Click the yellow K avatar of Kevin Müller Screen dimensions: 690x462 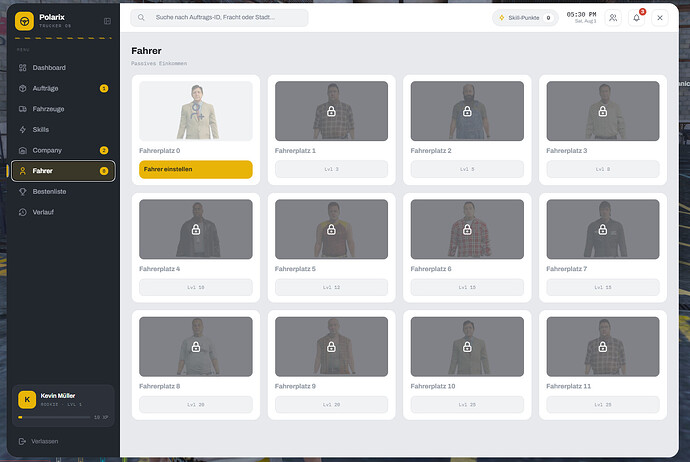click(x=27, y=400)
